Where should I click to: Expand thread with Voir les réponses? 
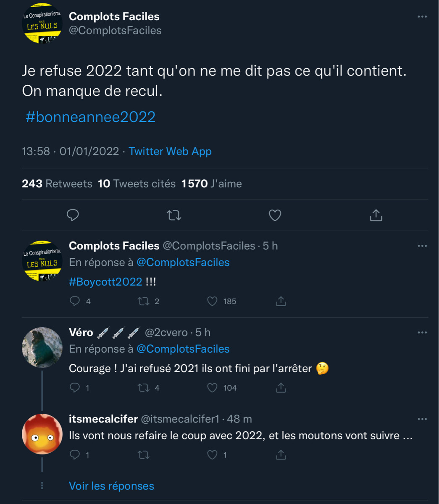(x=111, y=486)
